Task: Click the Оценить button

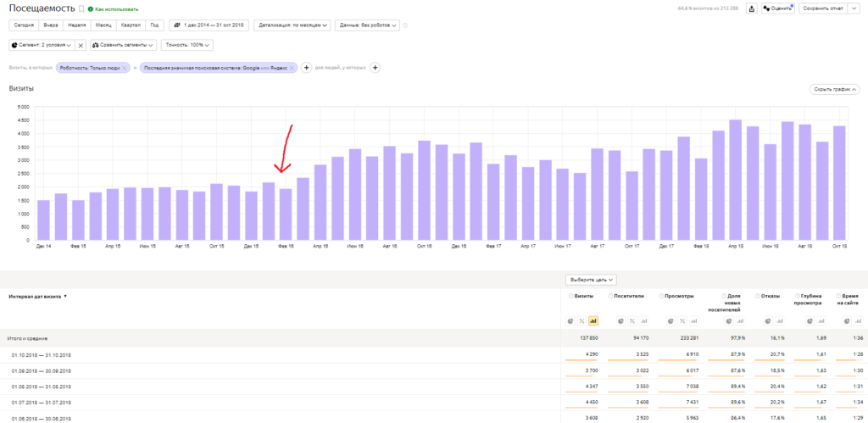Action: coord(777,8)
